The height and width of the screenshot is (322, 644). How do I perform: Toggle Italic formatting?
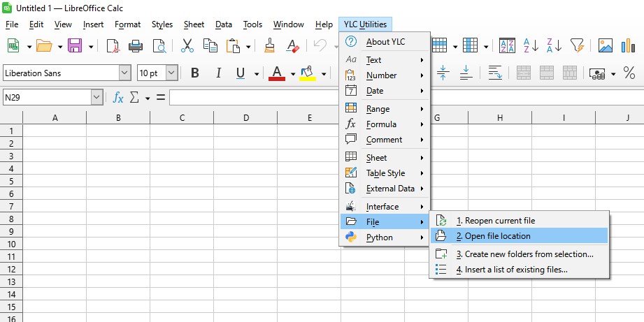[x=218, y=73]
